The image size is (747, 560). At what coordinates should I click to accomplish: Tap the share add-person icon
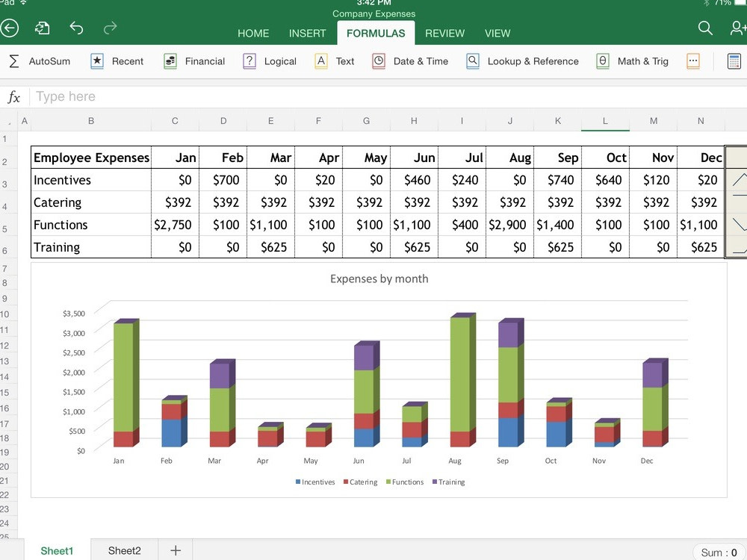tap(739, 28)
